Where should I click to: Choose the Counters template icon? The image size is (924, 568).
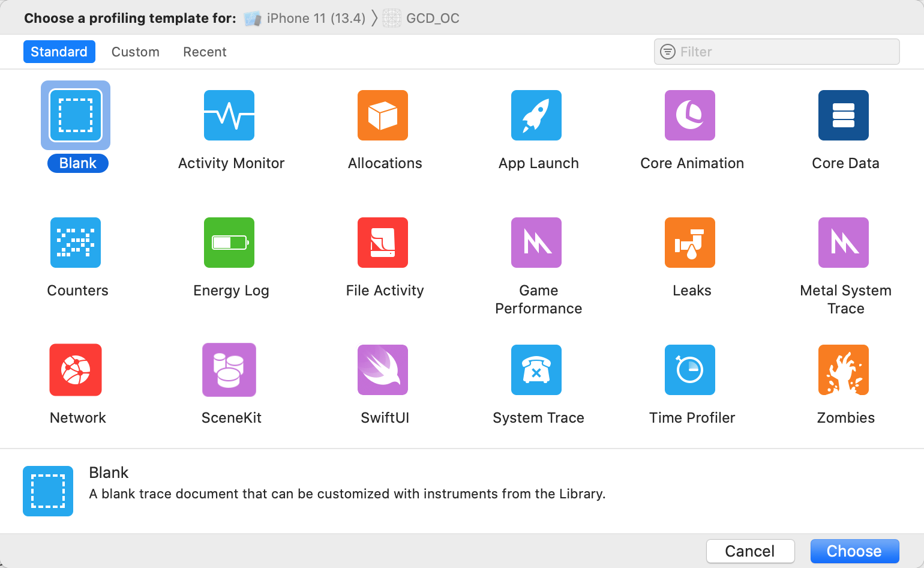pos(76,243)
